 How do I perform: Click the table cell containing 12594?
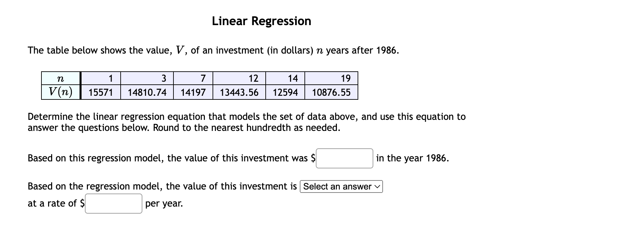tap(284, 92)
